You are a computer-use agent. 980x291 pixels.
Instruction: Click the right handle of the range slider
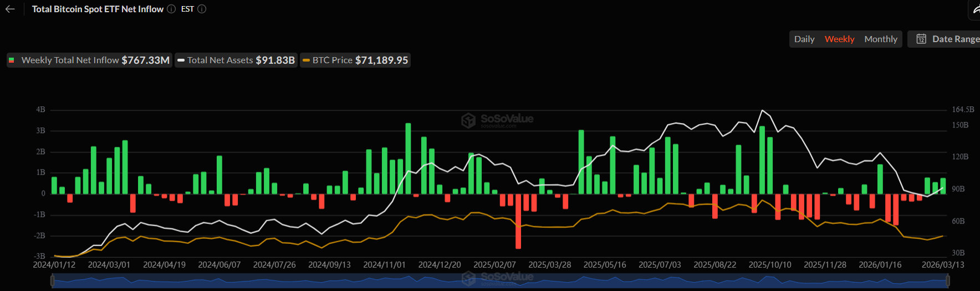pyautogui.click(x=948, y=281)
